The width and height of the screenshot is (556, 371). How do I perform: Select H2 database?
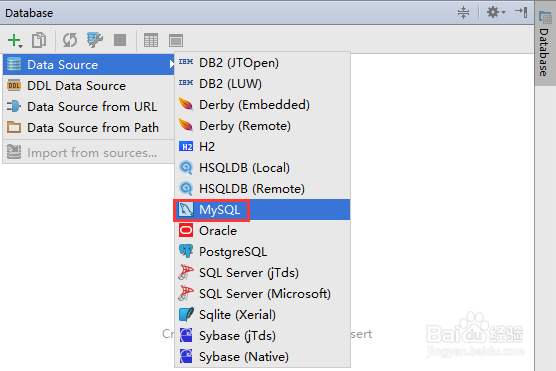tap(262, 146)
